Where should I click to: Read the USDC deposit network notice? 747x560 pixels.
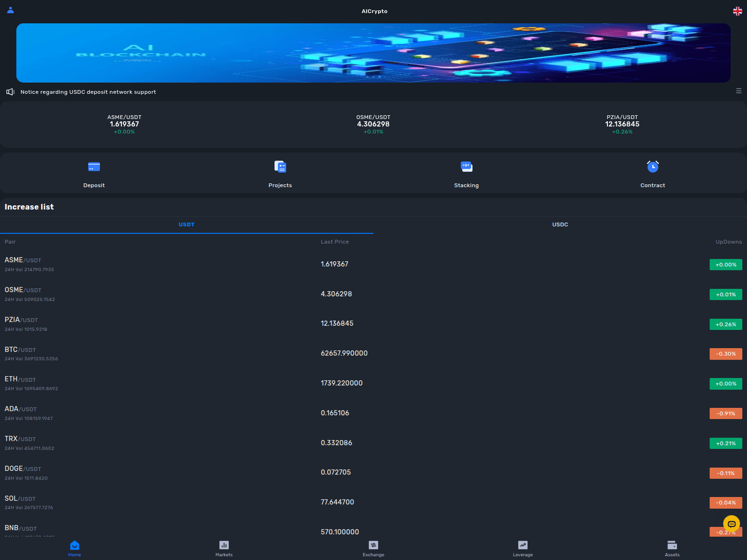[x=88, y=92]
